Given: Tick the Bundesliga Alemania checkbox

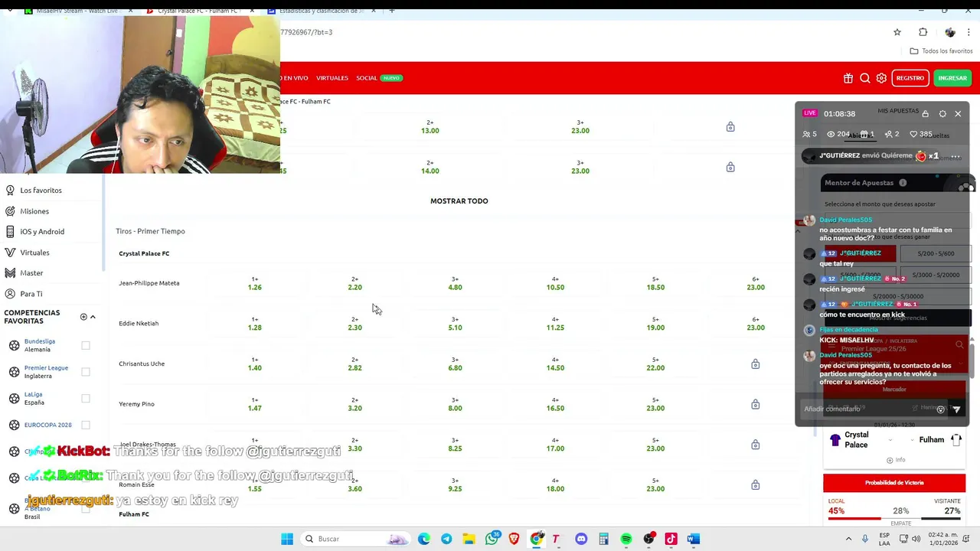Looking at the screenshot, I should (x=86, y=345).
